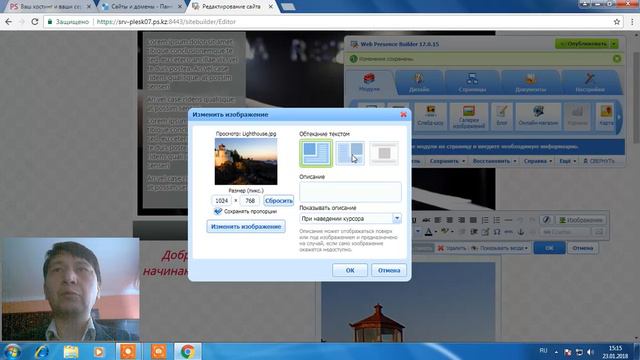Select the 'Онлайн-магазин' module icon
Screen dimensions: 640x360
[x=538, y=116]
